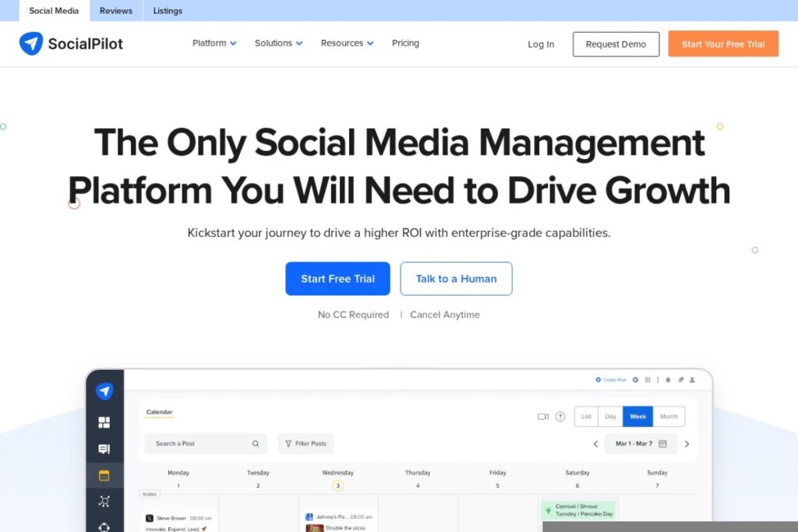Expand the Resources dropdown menu

point(347,44)
